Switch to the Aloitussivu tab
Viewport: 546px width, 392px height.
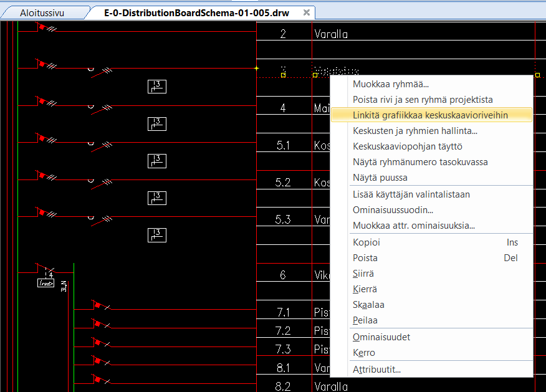click(42, 12)
